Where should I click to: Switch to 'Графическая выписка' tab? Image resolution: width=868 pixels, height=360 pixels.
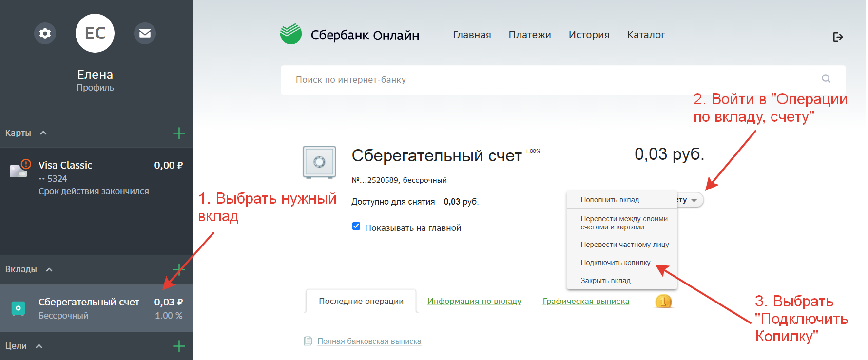[586, 301]
